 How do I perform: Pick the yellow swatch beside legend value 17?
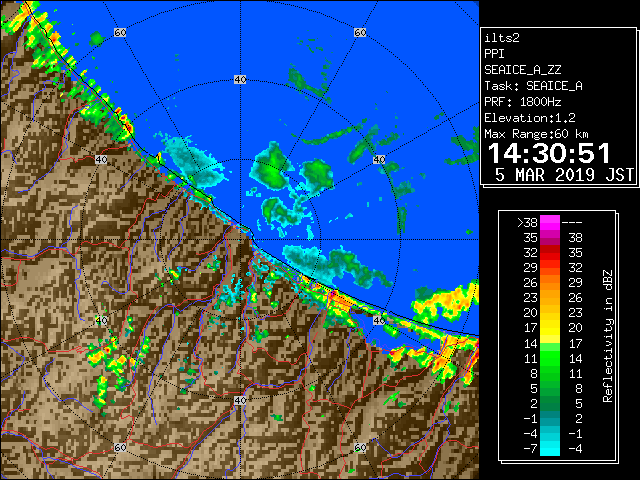[550, 328]
